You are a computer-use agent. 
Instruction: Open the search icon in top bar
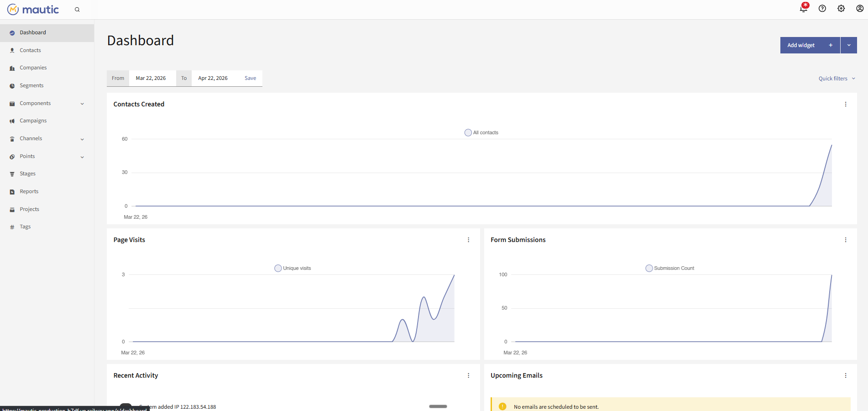(77, 9)
